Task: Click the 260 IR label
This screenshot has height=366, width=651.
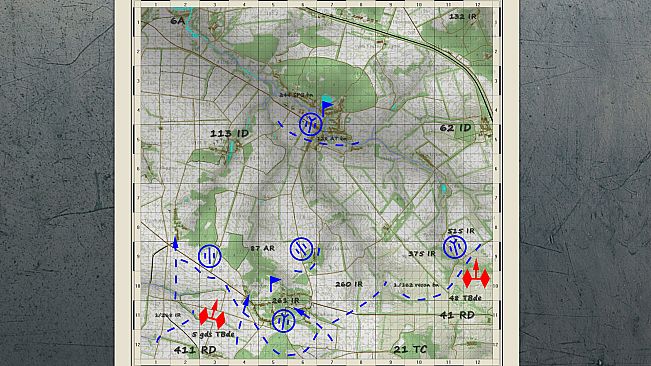Action: [349, 284]
